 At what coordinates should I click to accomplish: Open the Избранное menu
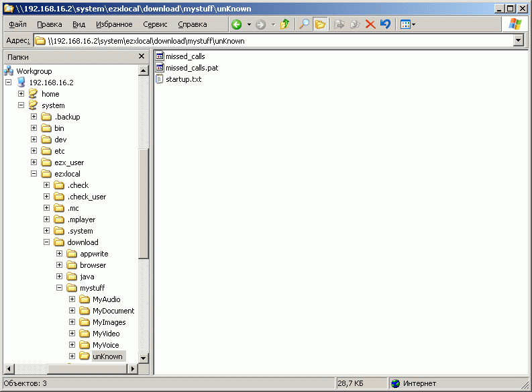(x=114, y=24)
